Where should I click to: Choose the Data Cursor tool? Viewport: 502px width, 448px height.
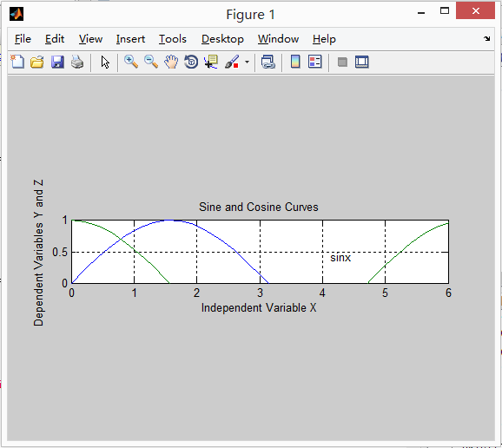[211, 62]
